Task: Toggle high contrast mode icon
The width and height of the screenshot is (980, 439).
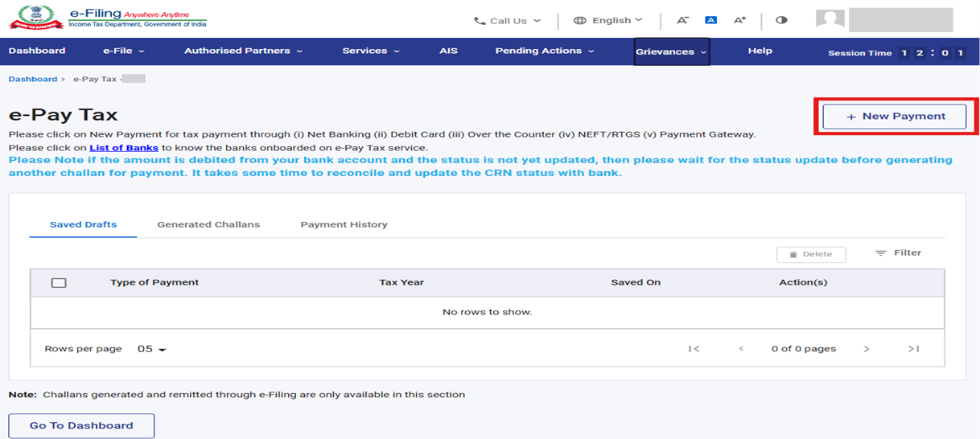Action: [781, 20]
